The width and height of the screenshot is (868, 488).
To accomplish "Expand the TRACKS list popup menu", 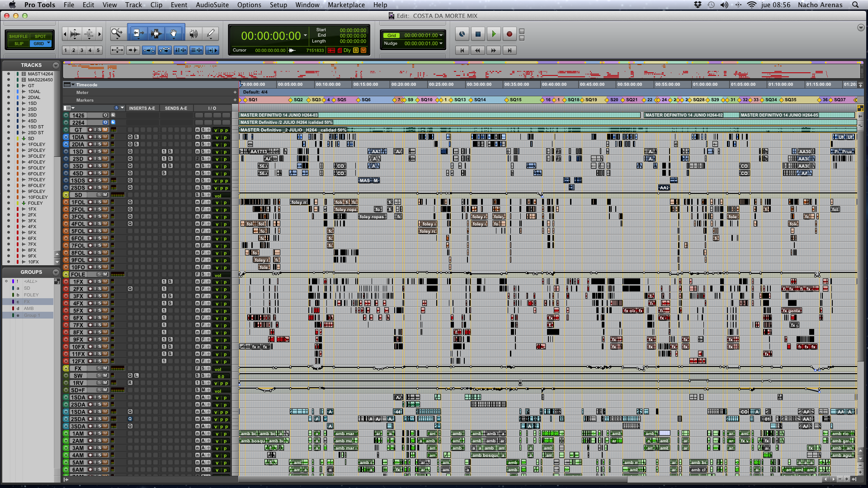I will click(x=56, y=65).
